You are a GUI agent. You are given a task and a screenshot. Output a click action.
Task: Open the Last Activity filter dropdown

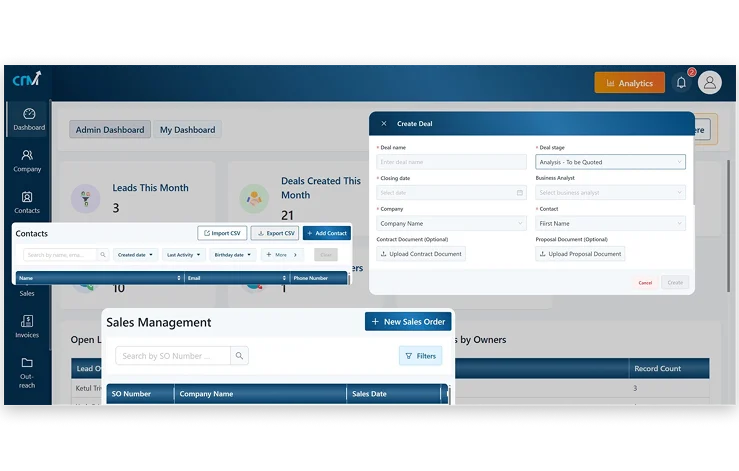pyautogui.click(x=183, y=255)
